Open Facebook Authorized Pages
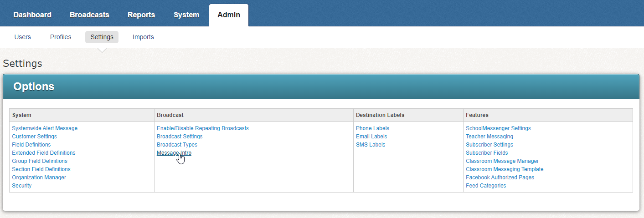 pyautogui.click(x=500, y=177)
